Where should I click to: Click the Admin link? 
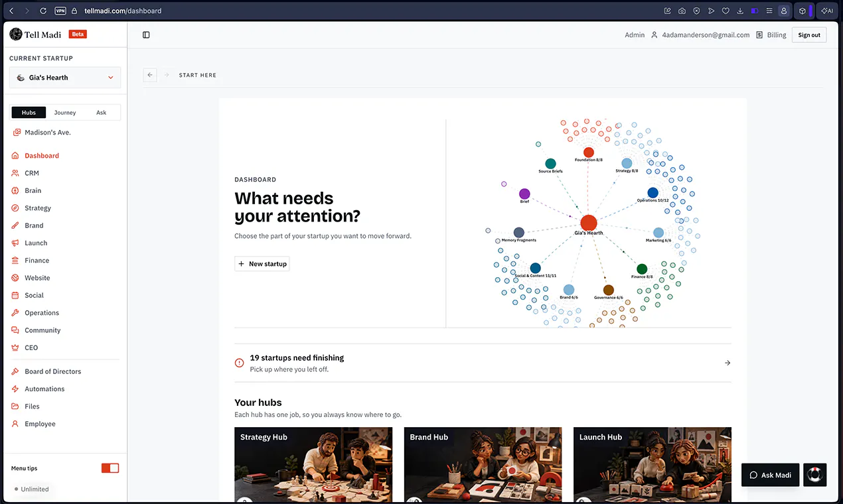click(635, 35)
